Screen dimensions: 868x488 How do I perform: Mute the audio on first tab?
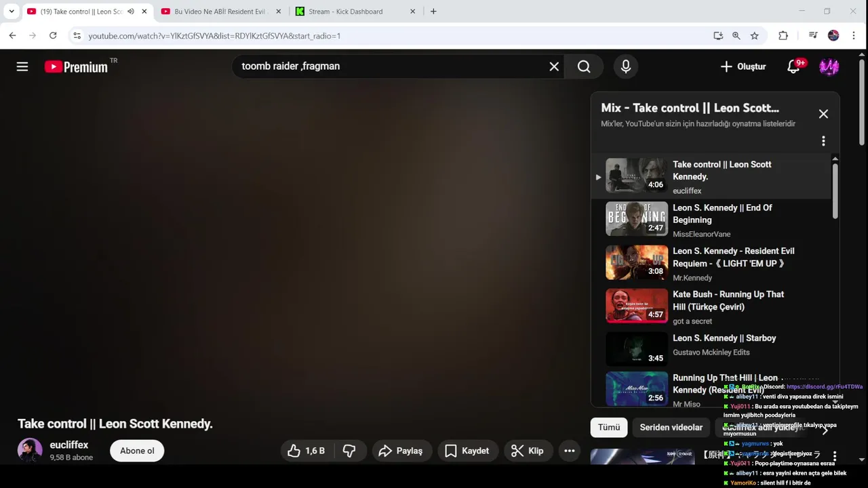pos(130,12)
